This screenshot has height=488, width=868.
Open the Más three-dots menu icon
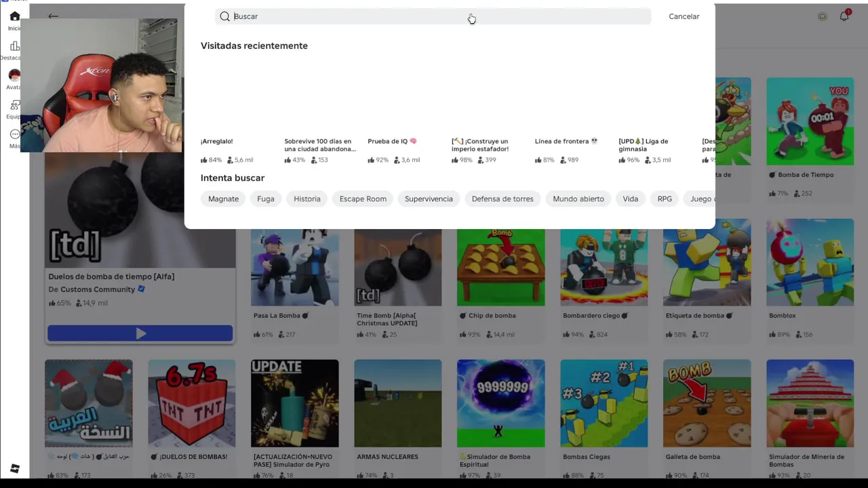click(x=14, y=135)
